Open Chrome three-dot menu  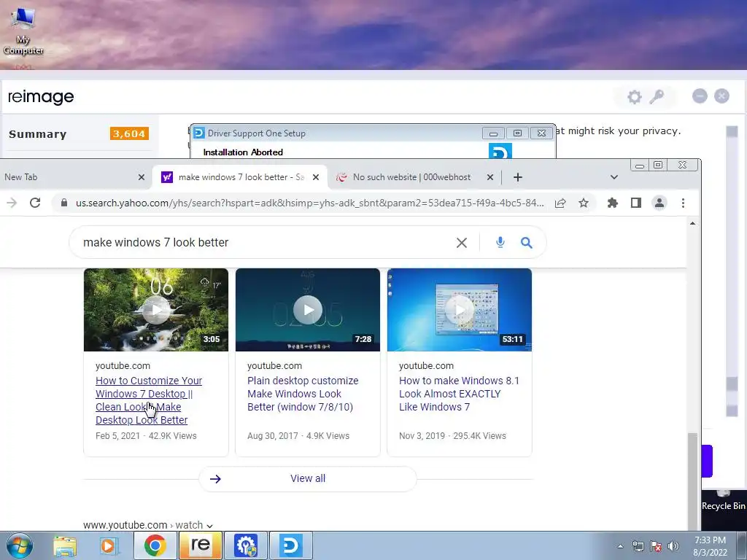point(683,203)
